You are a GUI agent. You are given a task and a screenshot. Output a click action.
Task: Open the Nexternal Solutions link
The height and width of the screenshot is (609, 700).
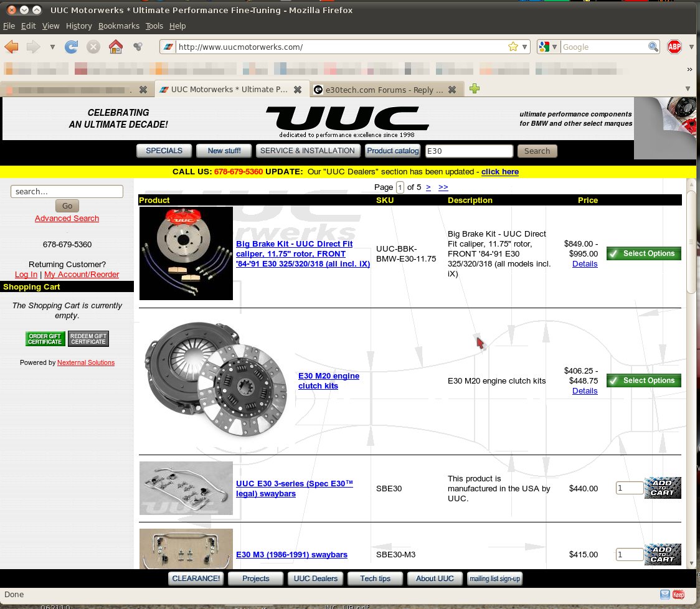click(86, 362)
